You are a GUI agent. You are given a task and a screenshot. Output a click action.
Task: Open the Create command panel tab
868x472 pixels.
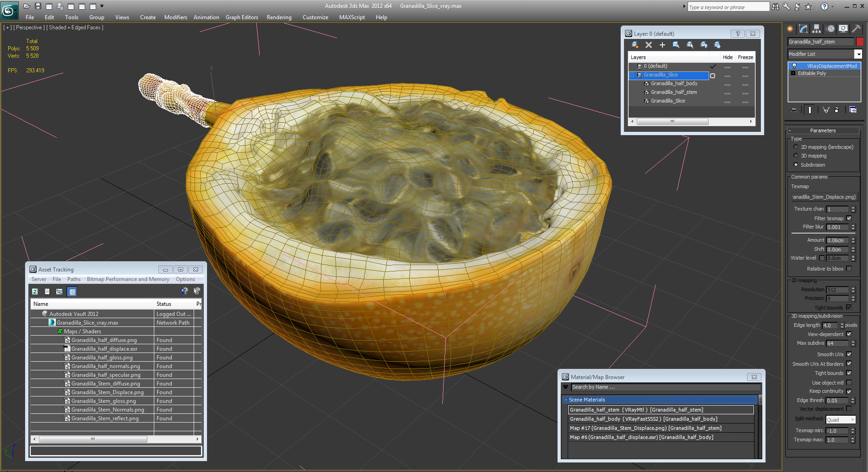[790, 29]
